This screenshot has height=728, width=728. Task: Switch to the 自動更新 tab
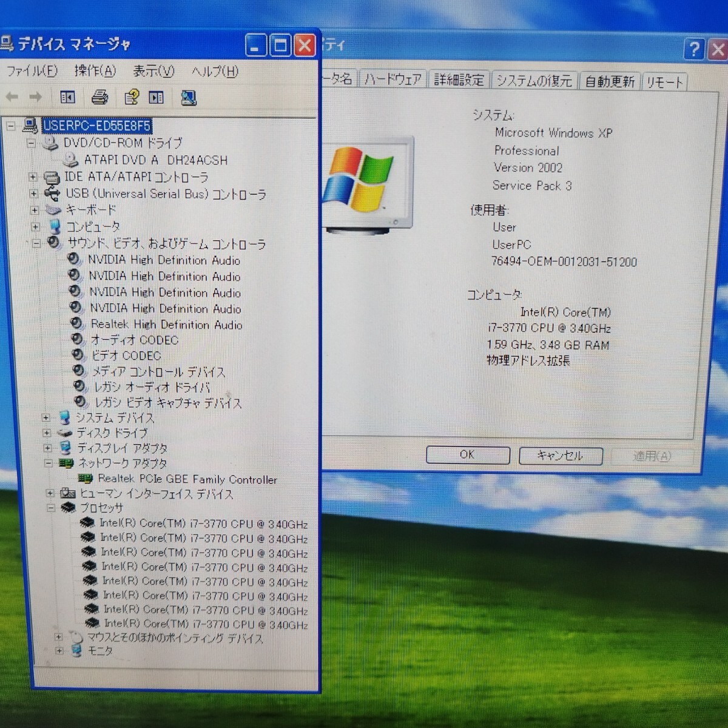point(609,81)
